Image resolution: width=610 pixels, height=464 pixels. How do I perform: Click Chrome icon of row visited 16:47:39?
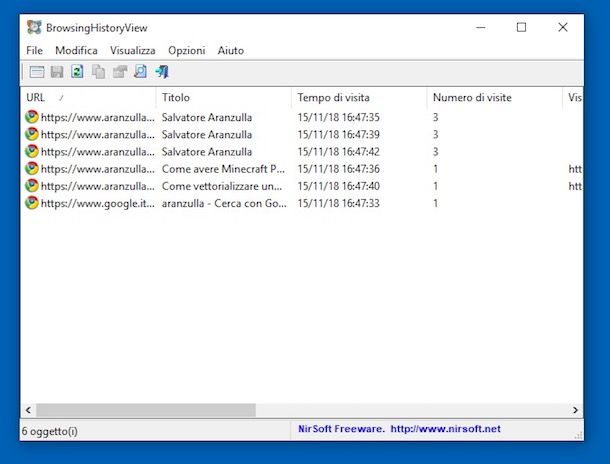coord(32,134)
